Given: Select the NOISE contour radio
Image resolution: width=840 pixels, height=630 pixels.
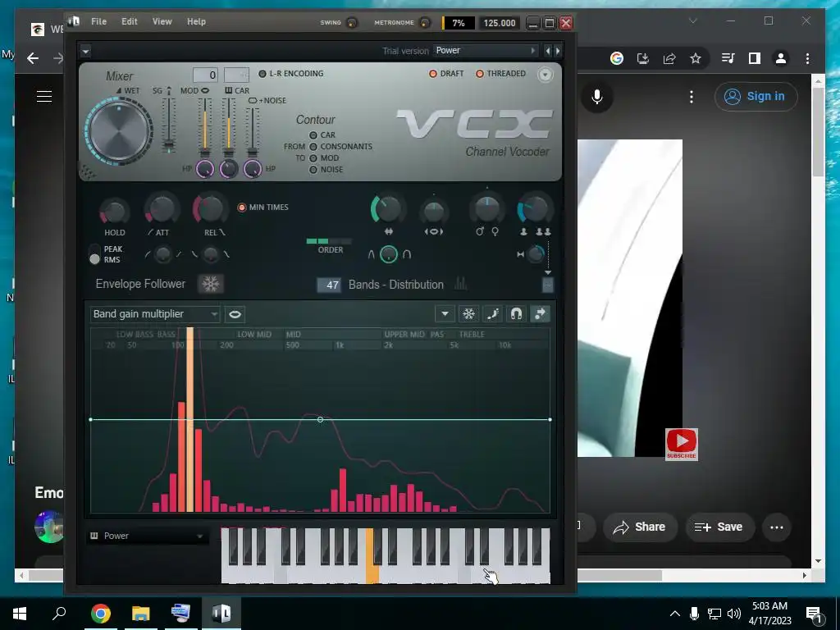Looking at the screenshot, I should tap(313, 170).
